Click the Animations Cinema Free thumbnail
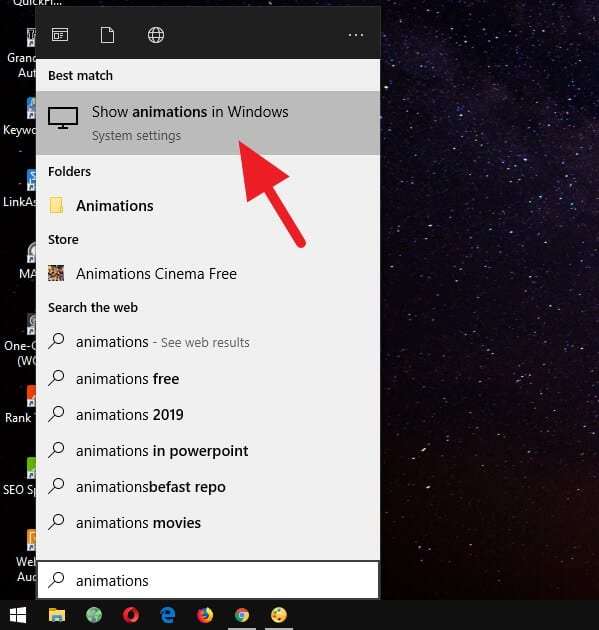This screenshot has width=599, height=630. [x=56, y=273]
